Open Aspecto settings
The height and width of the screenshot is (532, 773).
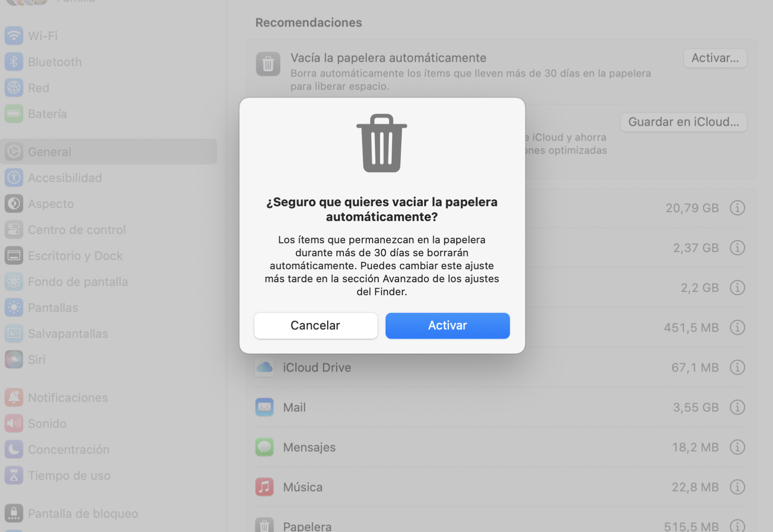[x=51, y=203]
